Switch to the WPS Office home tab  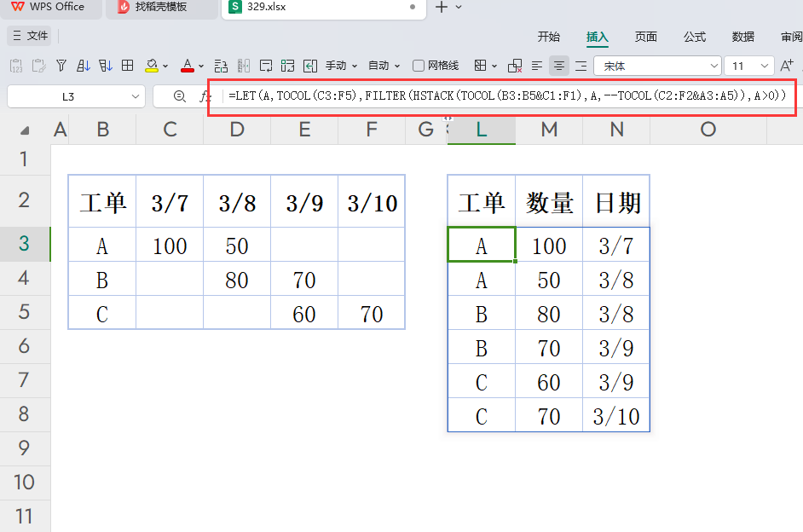click(49, 7)
